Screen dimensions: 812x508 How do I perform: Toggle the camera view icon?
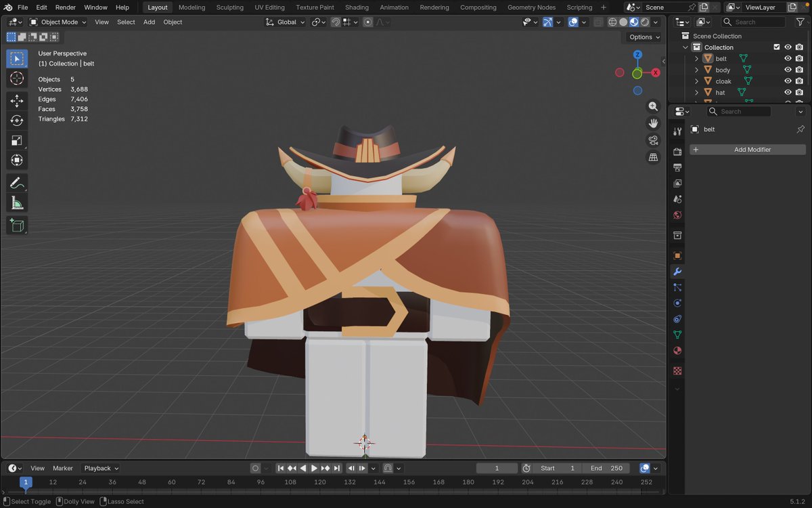pos(653,140)
